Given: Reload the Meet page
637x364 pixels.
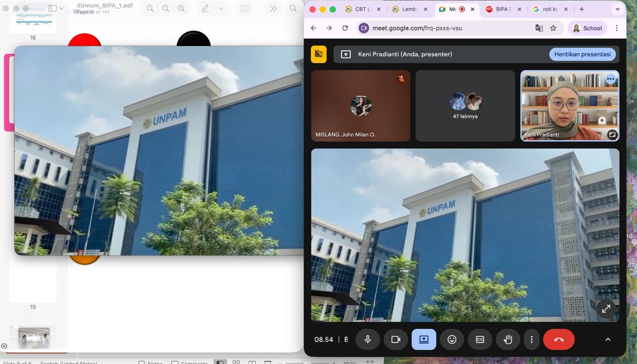Looking at the screenshot, I should tap(345, 28).
